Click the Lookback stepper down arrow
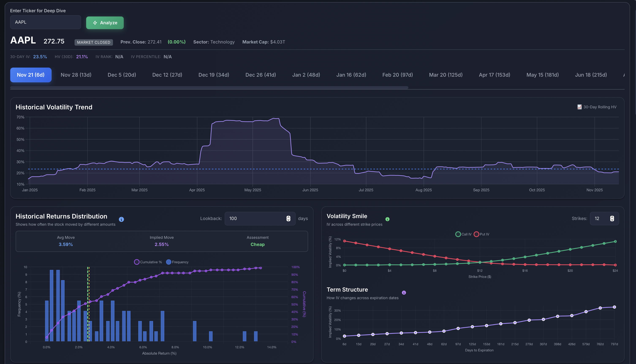This screenshot has height=364, width=636. coord(289,220)
